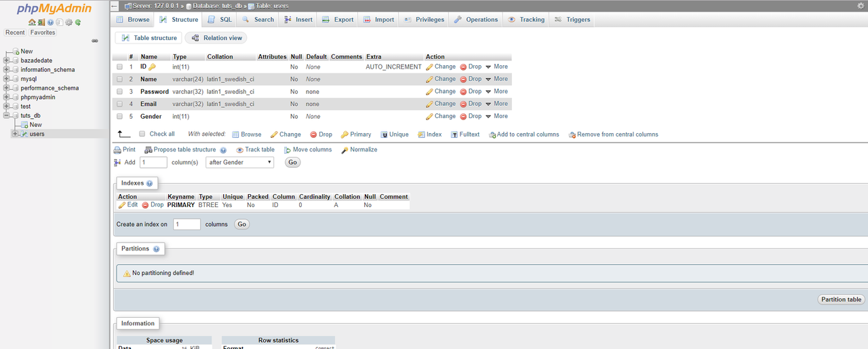Tick the checkbox for the Password column

click(x=120, y=92)
